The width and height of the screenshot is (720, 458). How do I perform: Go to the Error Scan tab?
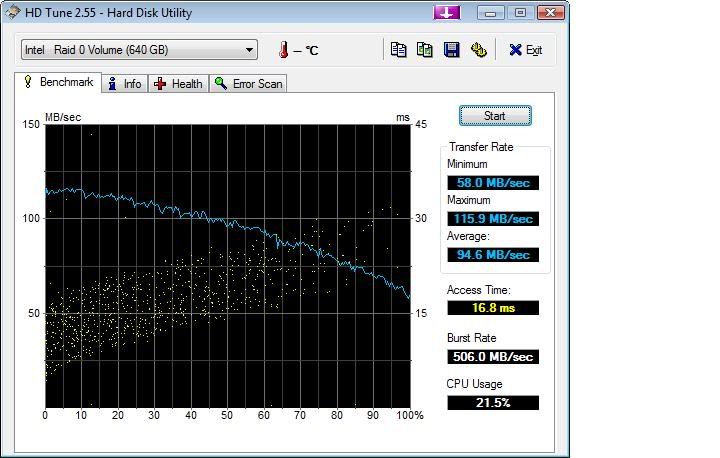[x=248, y=84]
